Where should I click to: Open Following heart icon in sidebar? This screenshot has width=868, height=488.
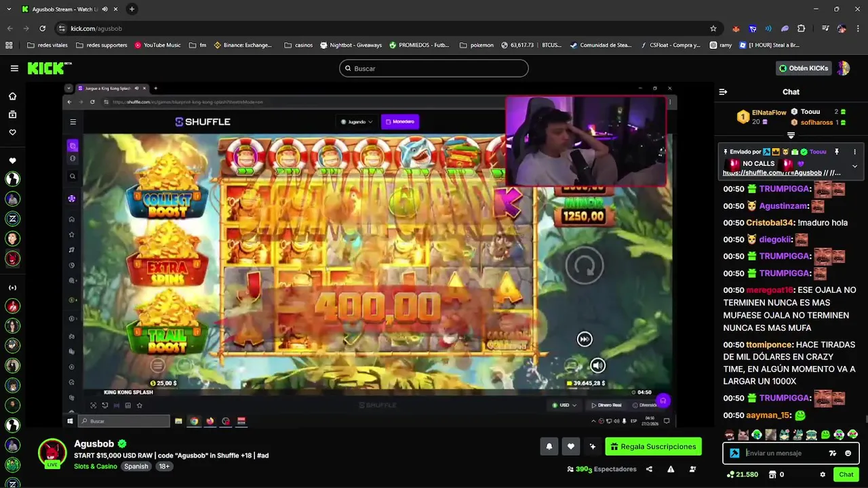click(x=12, y=132)
